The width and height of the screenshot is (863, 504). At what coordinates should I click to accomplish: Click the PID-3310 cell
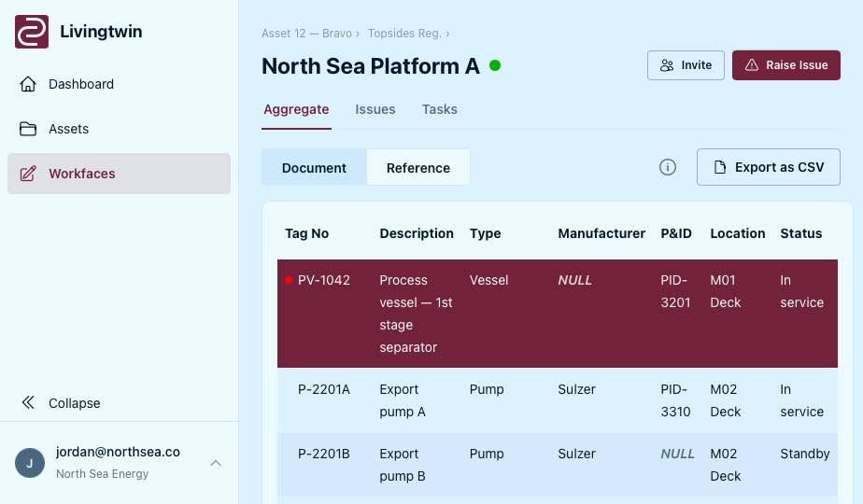click(675, 400)
